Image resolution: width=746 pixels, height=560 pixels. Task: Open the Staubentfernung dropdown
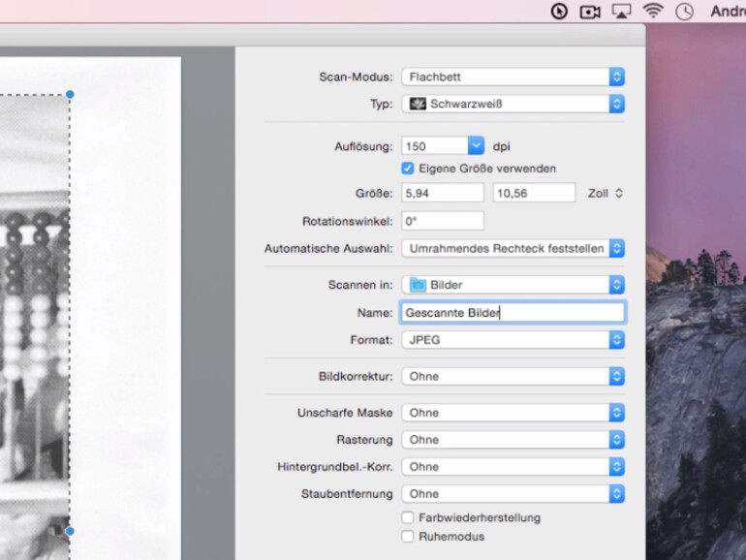click(x=513, y=494)
